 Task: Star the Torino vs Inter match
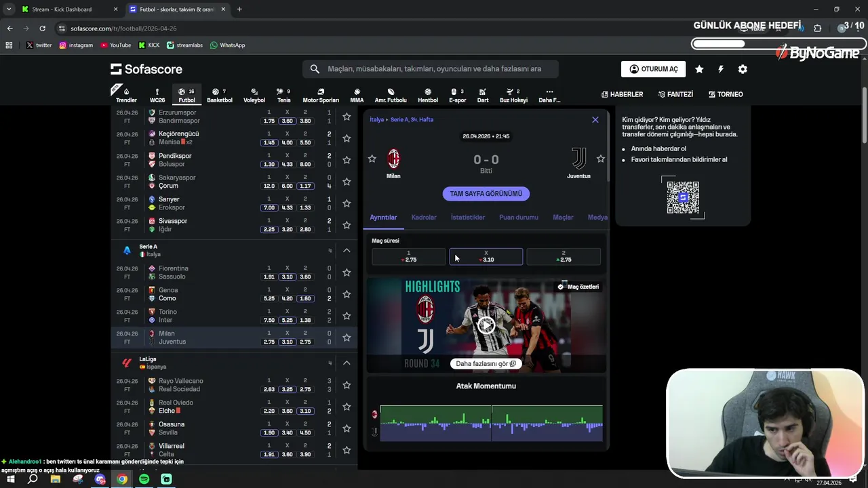[347, 316]
